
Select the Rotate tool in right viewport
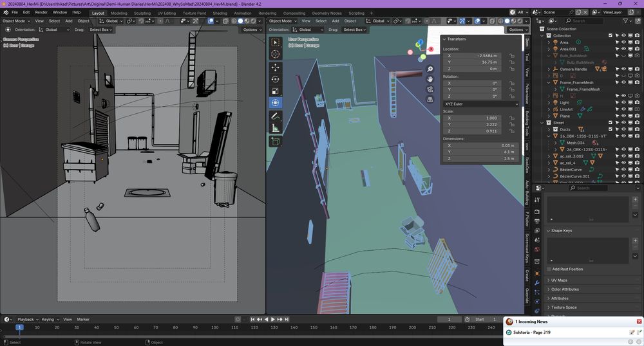pyautogui.click(x=275, y=79)
